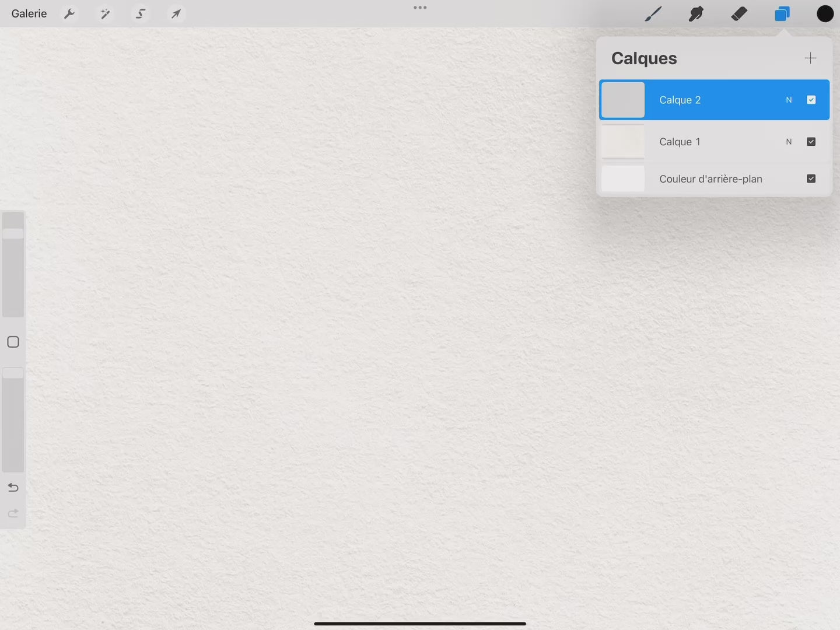Activate the Selection tool
The image size is (840, 630).
tap(141, 13)
